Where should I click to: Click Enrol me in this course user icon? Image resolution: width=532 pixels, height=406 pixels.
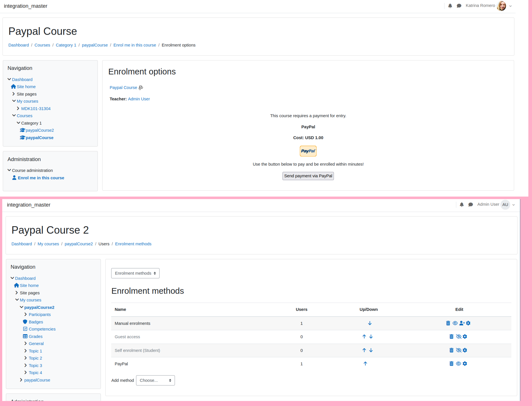click(x=14, y=178)
